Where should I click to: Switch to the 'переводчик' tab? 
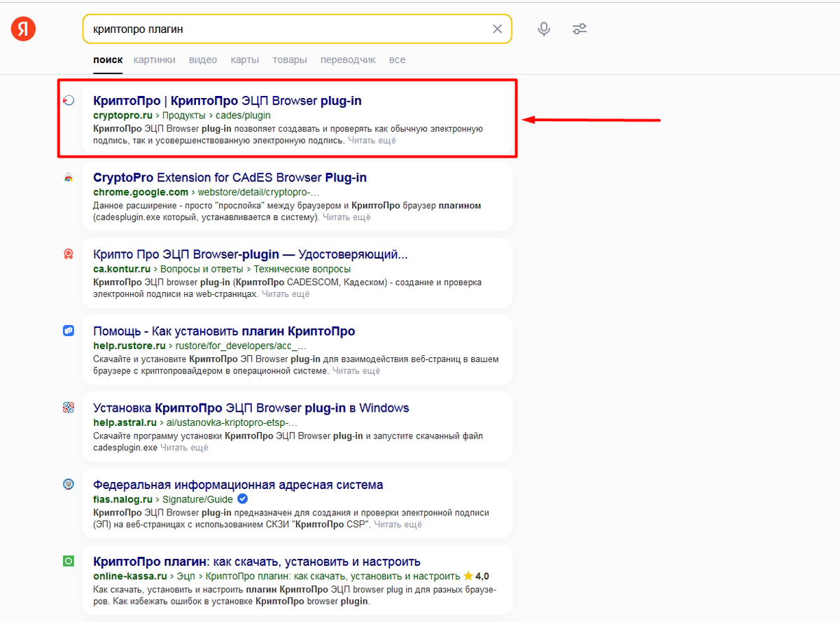click(x=348, y=60)
